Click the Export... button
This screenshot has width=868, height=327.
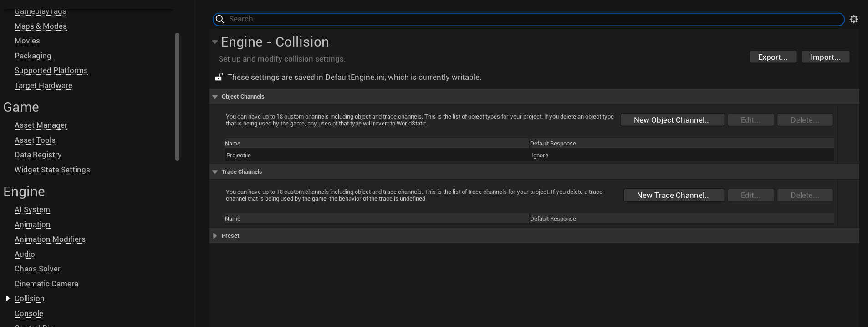[x=772, y=57]
